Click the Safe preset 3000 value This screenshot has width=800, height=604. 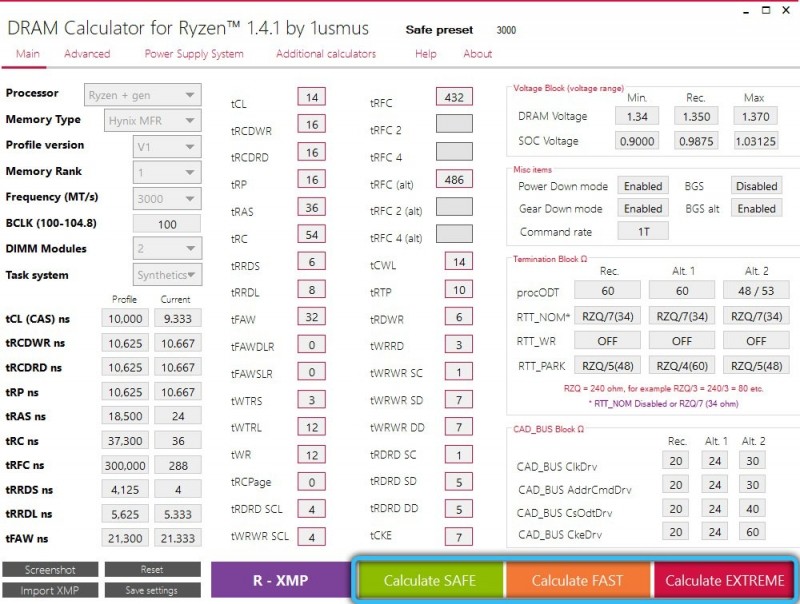click(x=506, y=30)
